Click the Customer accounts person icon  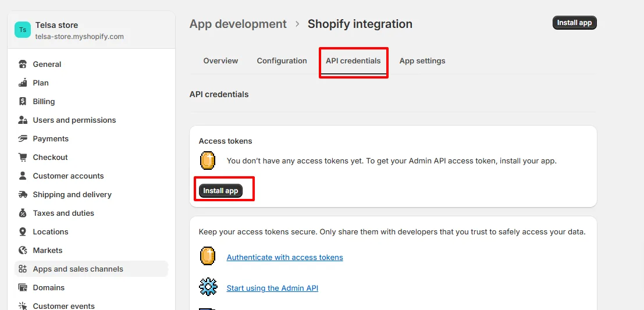point(23,176)
